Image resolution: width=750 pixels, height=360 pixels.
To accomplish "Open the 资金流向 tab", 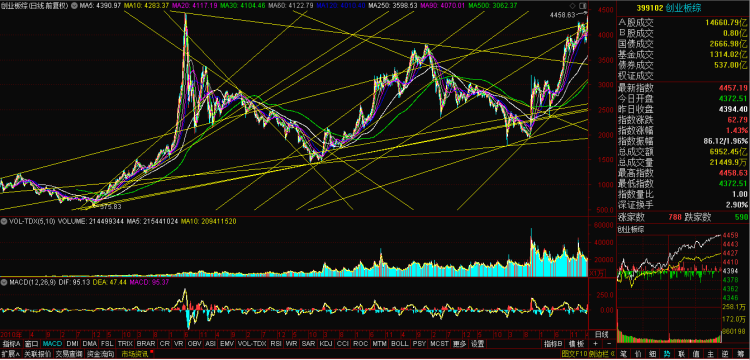I will 100,354.
